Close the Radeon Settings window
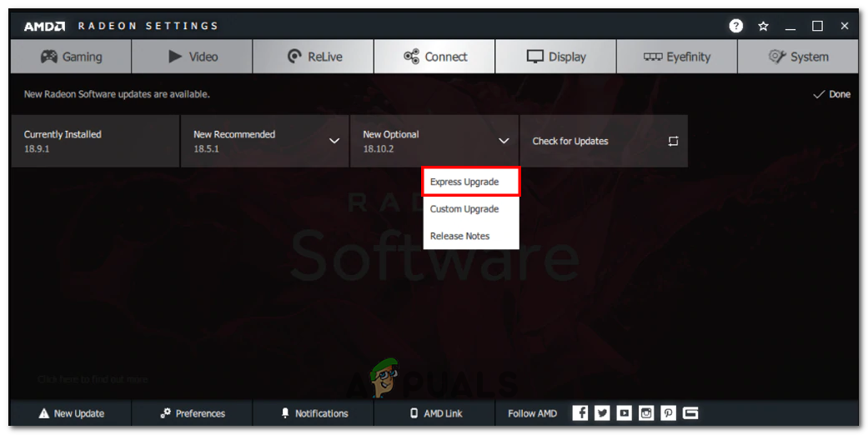 pyautogui.click(x=845, y=26)
